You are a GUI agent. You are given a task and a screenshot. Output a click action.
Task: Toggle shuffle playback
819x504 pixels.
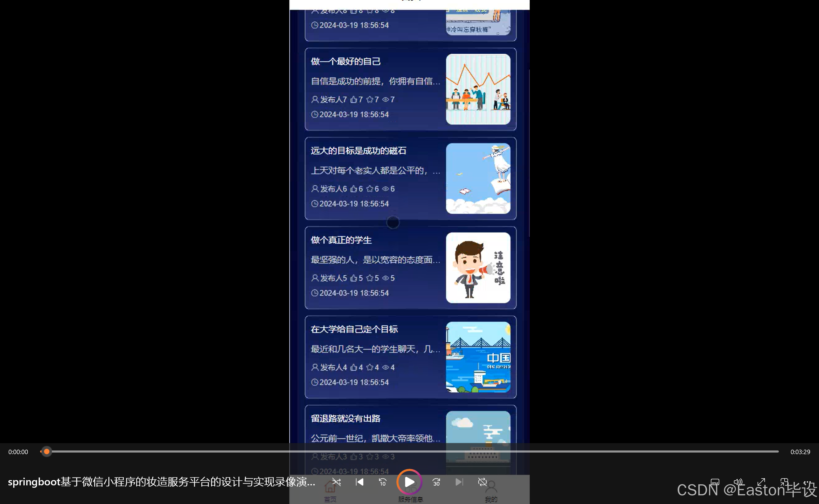(x=336, y=482)
